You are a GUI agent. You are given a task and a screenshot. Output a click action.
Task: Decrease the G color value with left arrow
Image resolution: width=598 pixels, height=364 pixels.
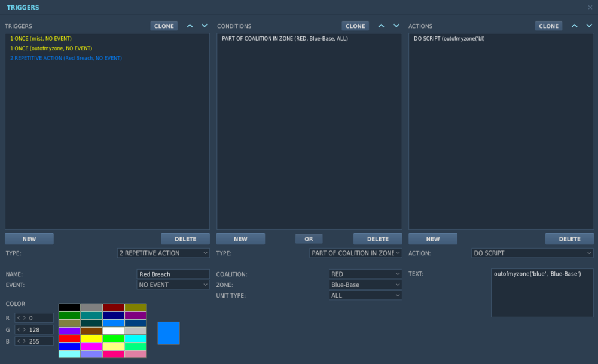[x=19, y=330]
